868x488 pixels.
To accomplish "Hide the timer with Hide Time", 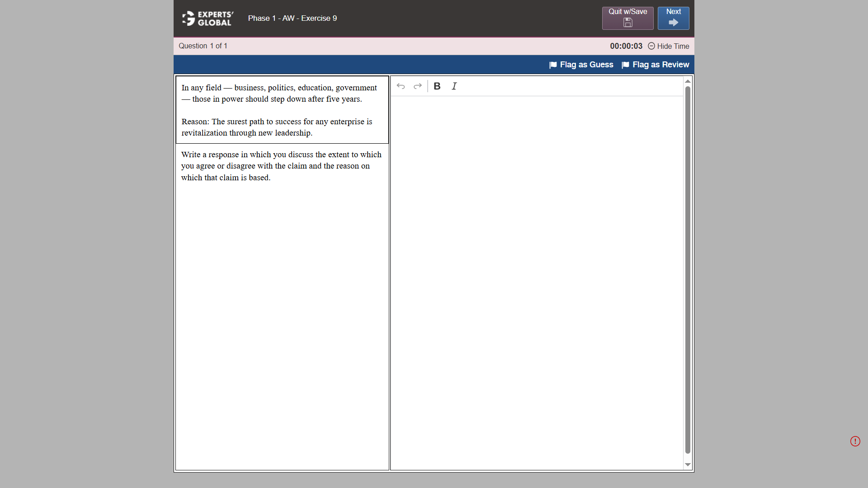I will click(669, 46).
